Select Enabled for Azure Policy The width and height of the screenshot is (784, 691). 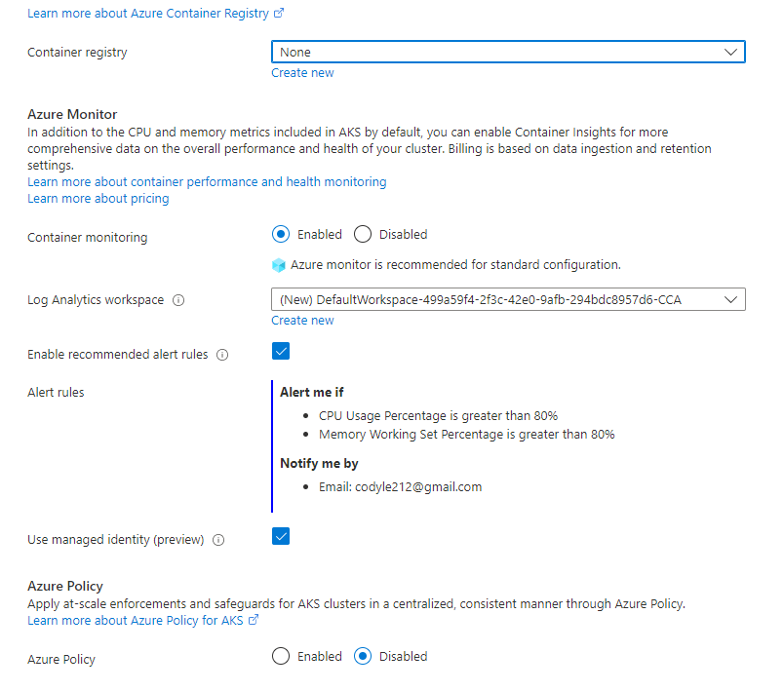coord(281,656)
